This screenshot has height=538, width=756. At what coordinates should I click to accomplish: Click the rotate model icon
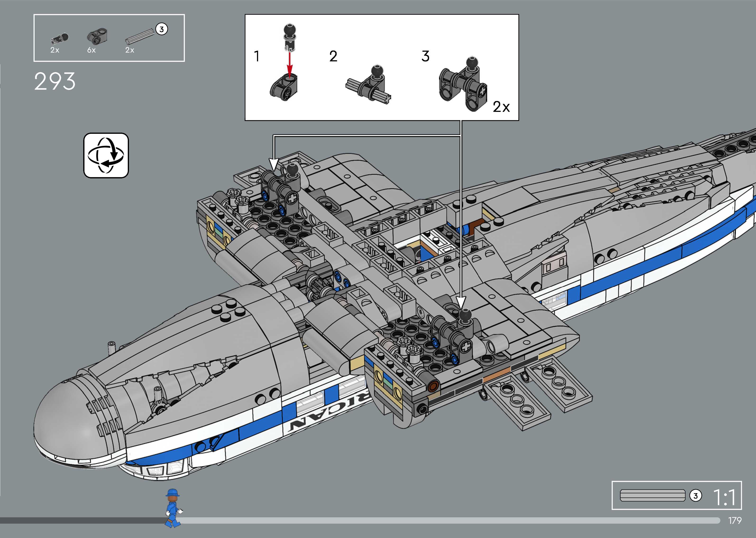106,155
